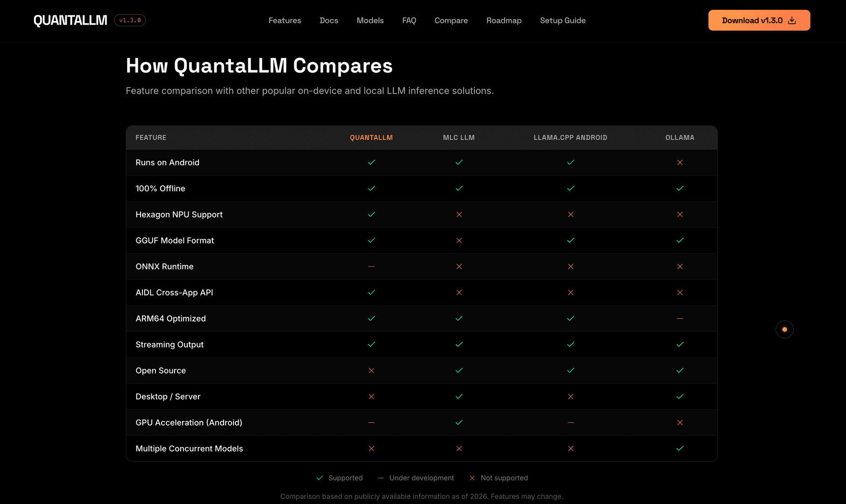This screenshot has height=504, width=846.
Task: Select the Multiple Concurrent Models row label
Action: click(x=189, y=448)
